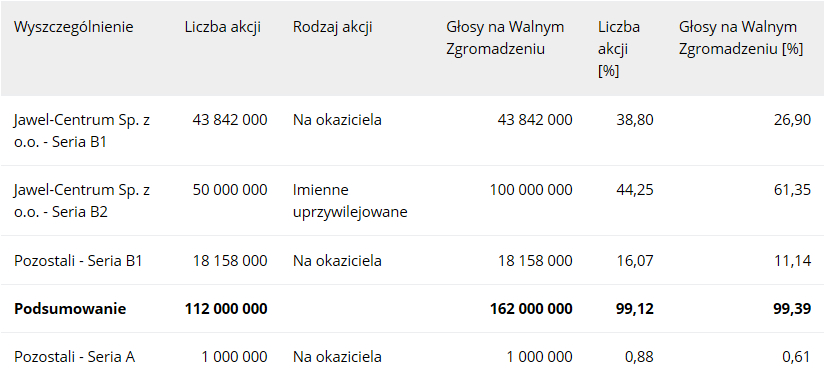Image resolution: width=827 pixels, height=380 pixels.
Task: Select the 16,07 share percentage cell
Action: tap(635, 261)
